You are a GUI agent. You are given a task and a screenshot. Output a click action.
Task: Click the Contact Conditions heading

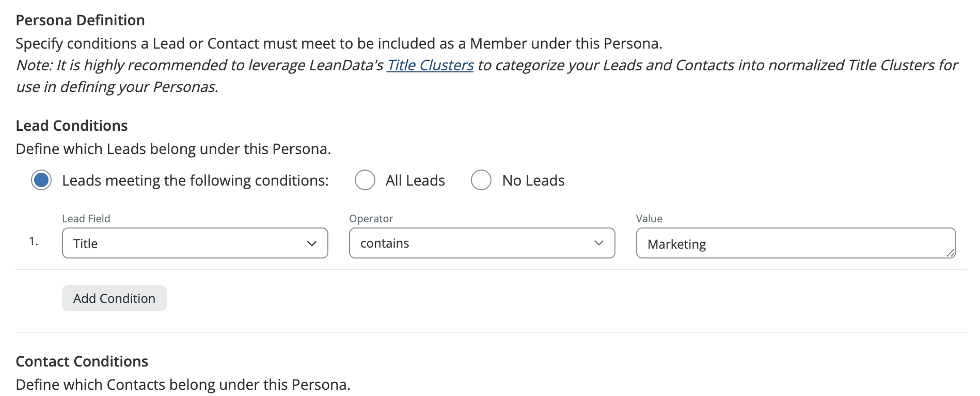[82, 361]
